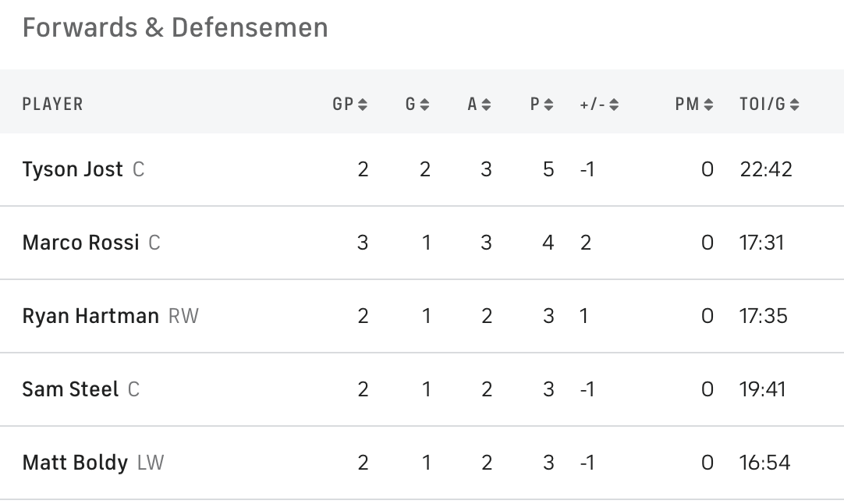Click the Goals column sort arrows icon
Screen dimensions: 844x504
click(424, 105)
